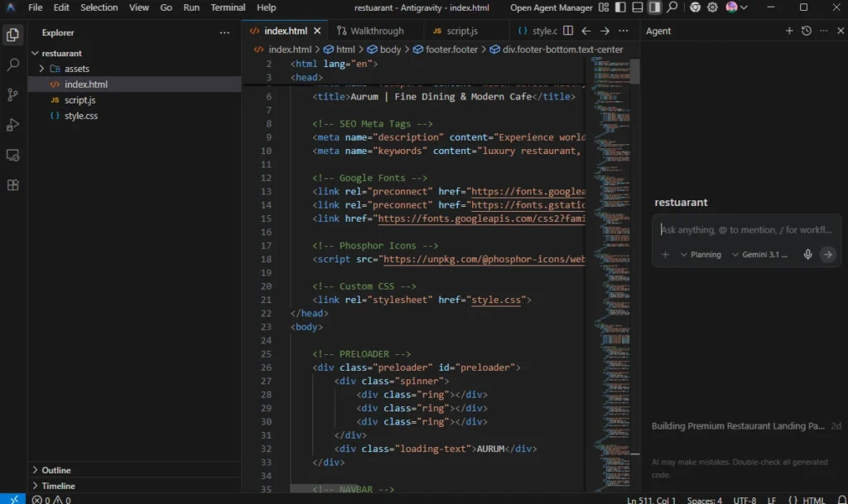
Task: Open the Extensions view
Action: click(12, 185)
